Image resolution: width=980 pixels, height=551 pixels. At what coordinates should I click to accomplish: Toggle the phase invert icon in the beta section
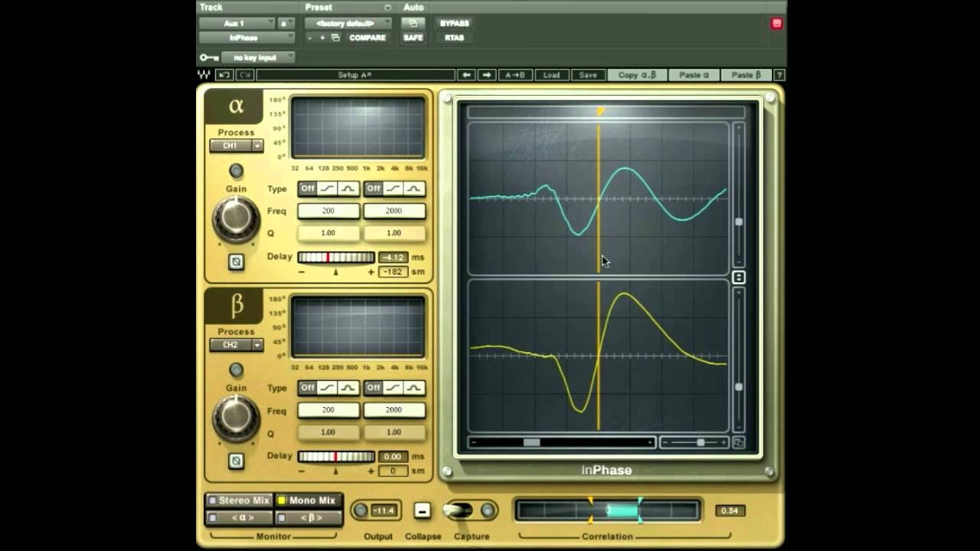(237, 461)
